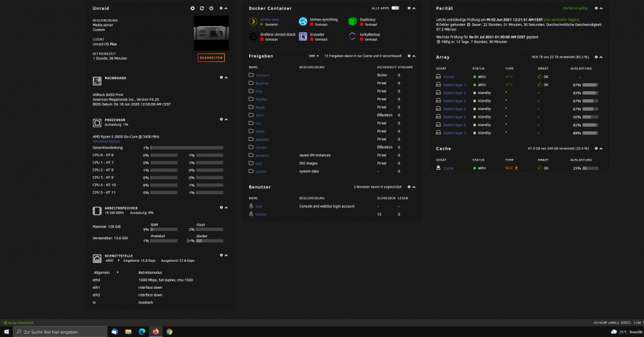
Task: Open the Grafana-Unraid-Stack container icon
Action: 253,37
